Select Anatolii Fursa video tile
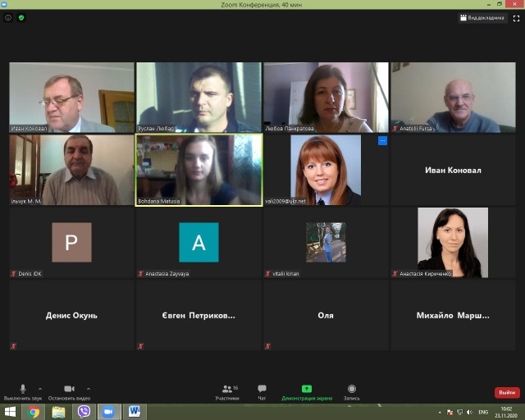Viewport: 525px width, 420px height. pyautogui.click(x=454, y=97)
